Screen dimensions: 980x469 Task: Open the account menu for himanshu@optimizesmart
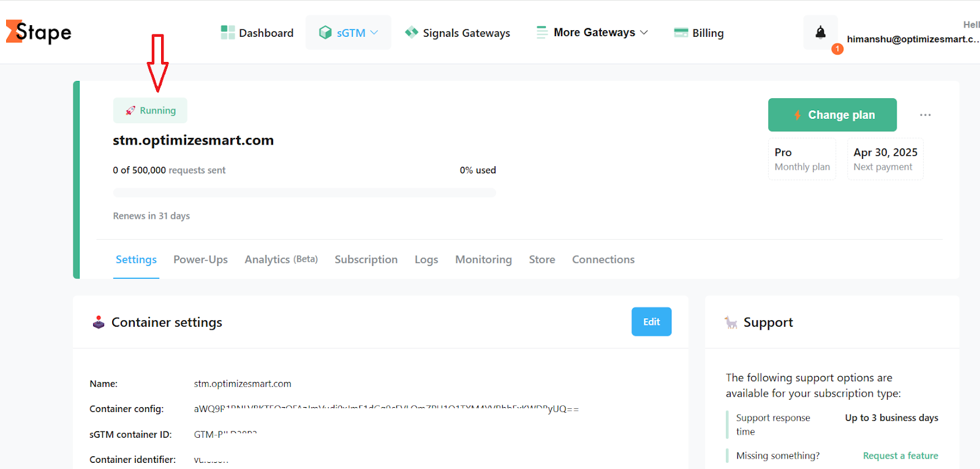click(913, 39)
